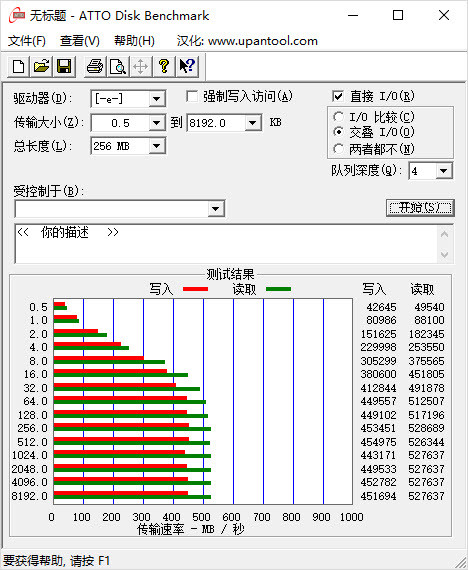
Task: Toggle the 强制写入访问(A) checkbox
Action: coord(192,96)
